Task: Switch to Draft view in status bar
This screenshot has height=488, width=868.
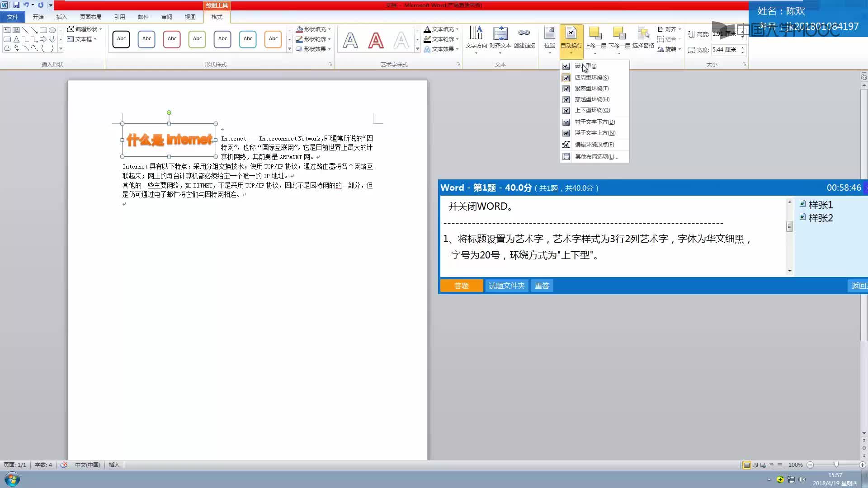Action: click(x=780, y=465)
